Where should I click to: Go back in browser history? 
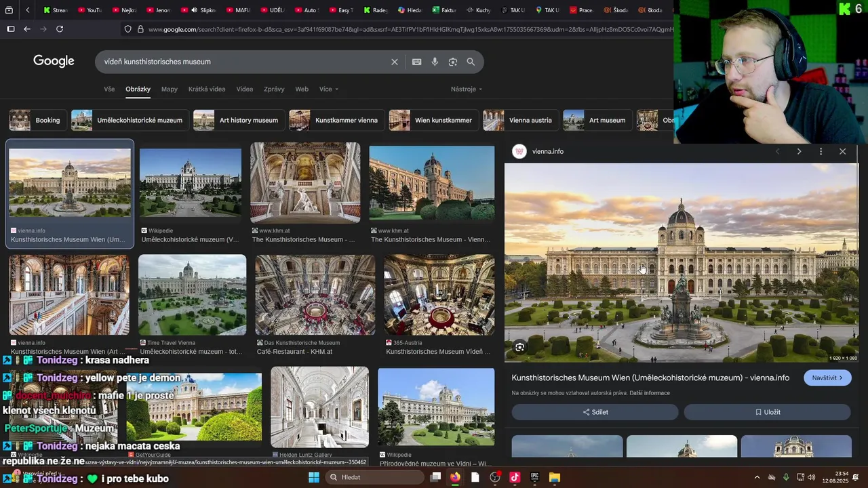click(x=27, y=29)
